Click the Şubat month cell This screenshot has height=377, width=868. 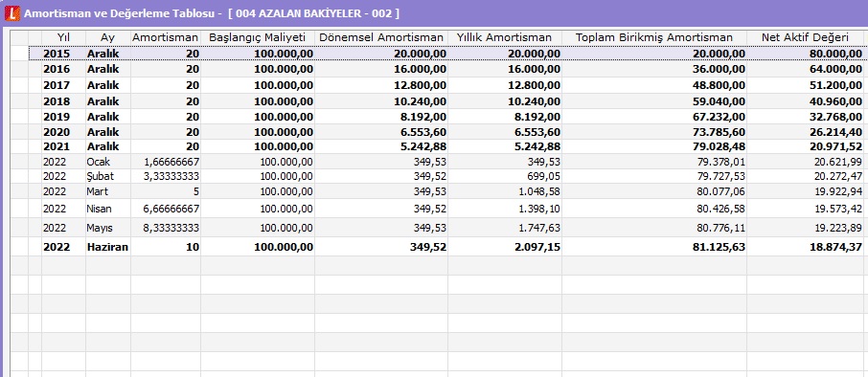click(108, 176)
